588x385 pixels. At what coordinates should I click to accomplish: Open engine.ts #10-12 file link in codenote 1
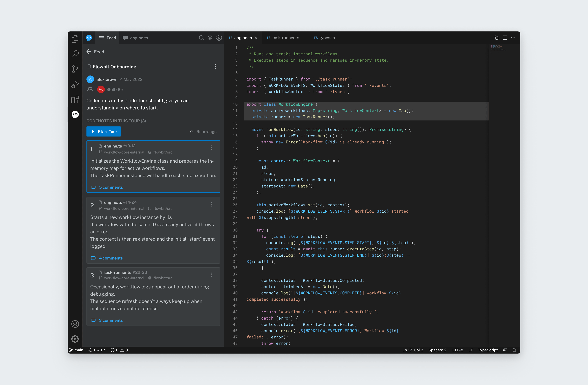(117, 146)
